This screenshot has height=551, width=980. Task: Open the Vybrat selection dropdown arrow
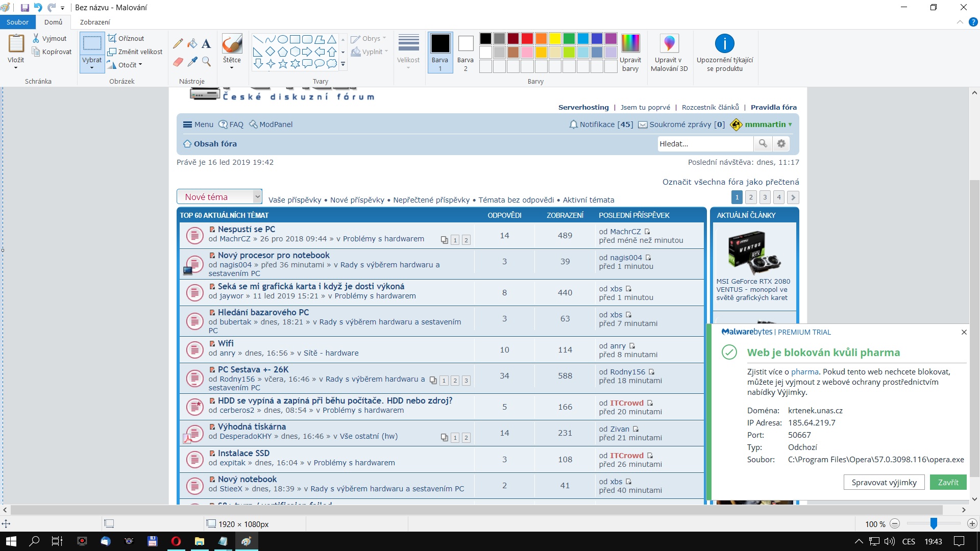(92, 67)
